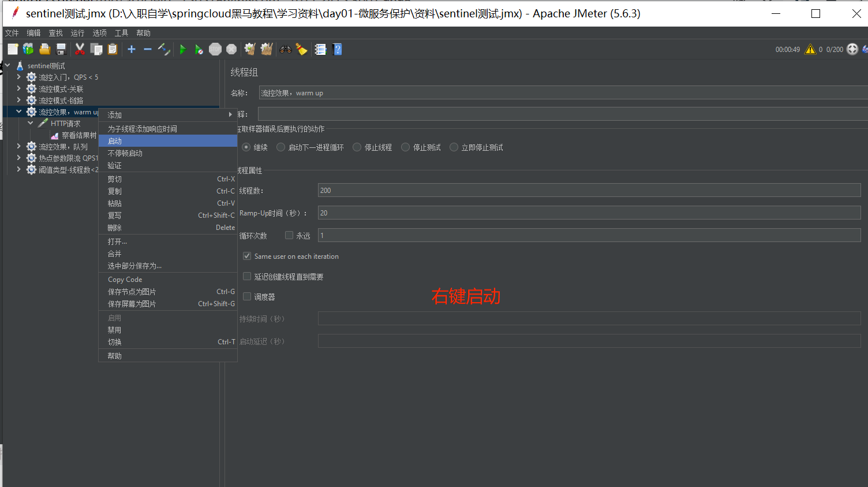Viewport: 868px width, 487px height.
Task: Open the 运行 menu
Action: [x=77, y=33]
